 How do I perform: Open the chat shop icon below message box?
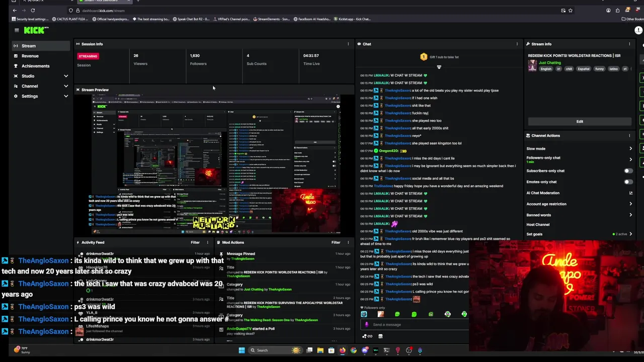tap(380, 336)
